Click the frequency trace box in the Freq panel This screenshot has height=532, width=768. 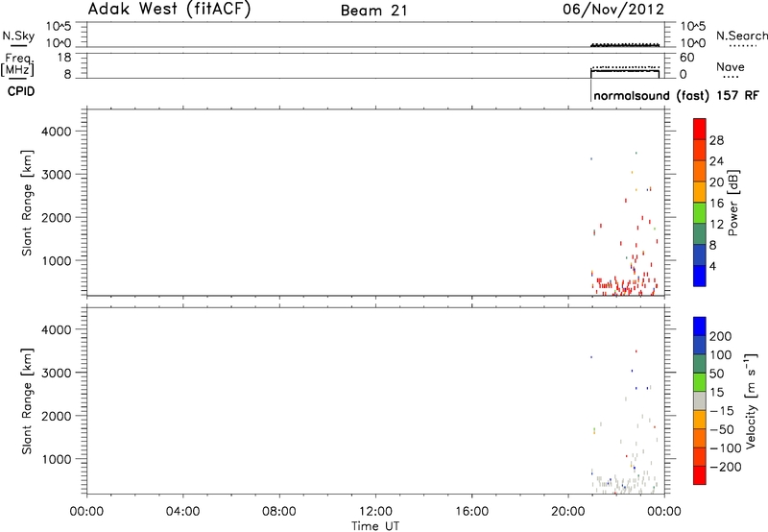[625, 74]
